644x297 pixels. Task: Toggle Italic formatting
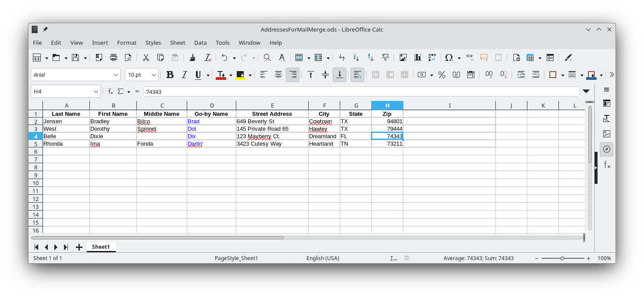(184, 75)
